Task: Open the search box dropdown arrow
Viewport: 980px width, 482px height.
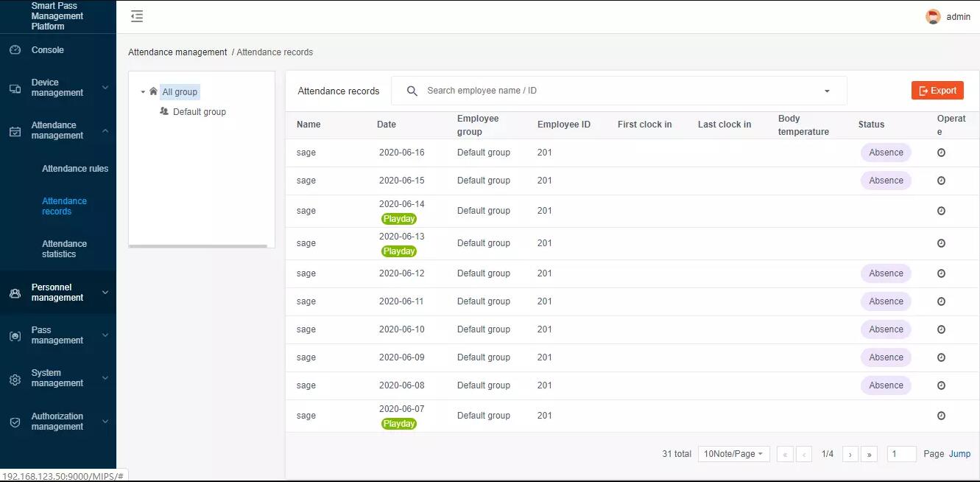Action: tap(827, 91)
